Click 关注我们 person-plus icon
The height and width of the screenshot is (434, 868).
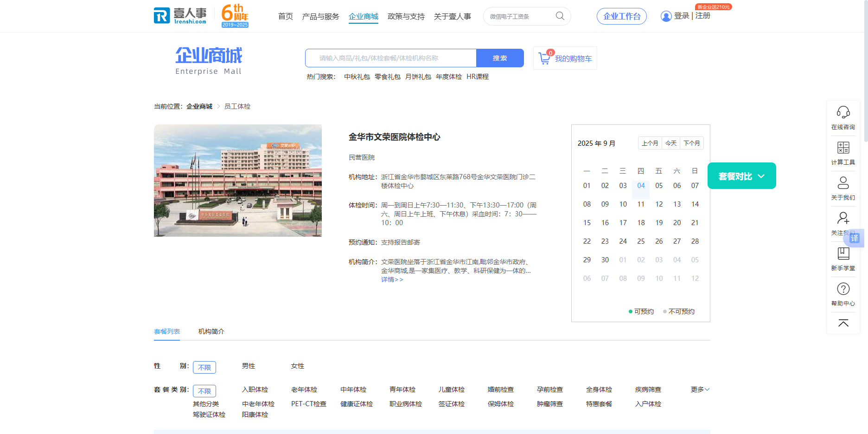coord(843,218)
